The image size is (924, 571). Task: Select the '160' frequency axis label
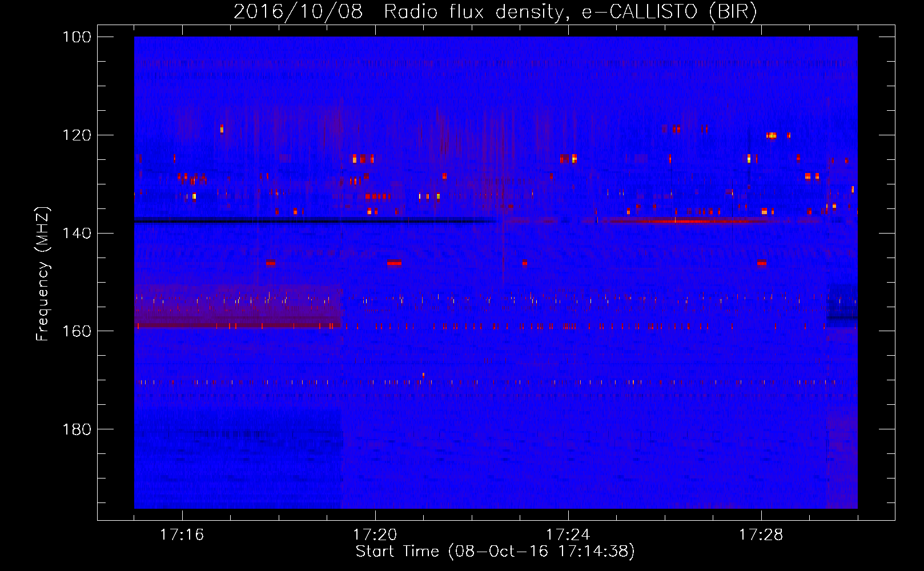click(77, 331)
